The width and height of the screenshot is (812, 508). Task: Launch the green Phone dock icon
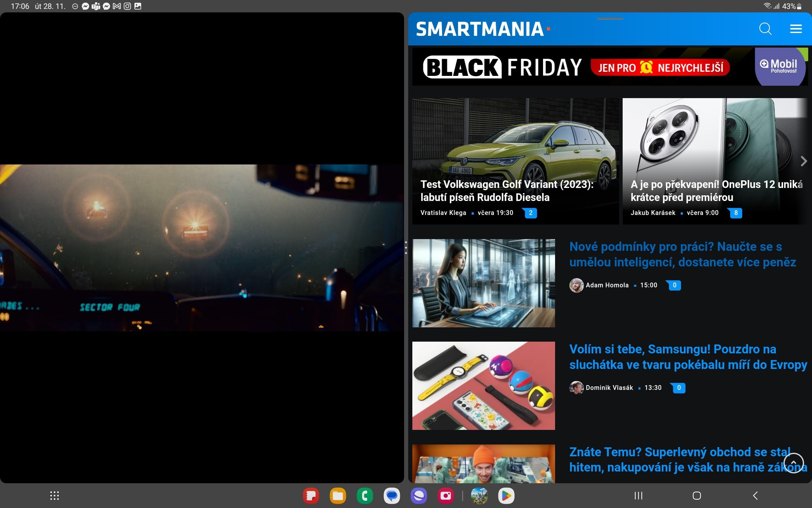pos(365,496)
